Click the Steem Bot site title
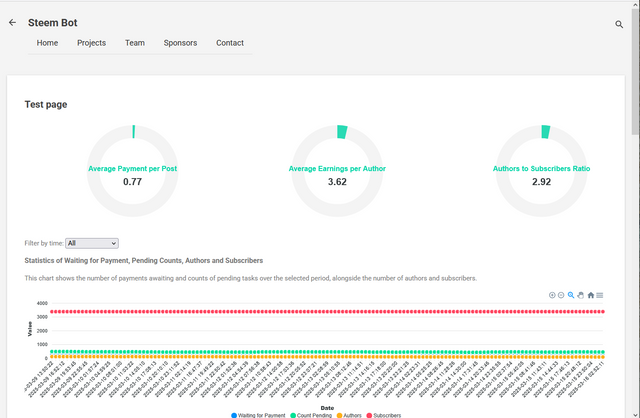640x418 pixels. (x=53, y=23)
